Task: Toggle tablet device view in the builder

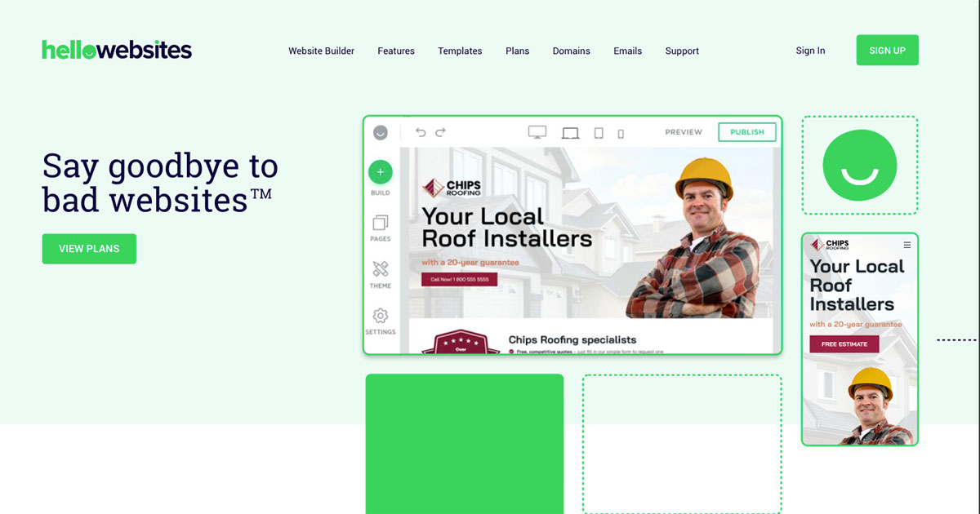Action: (x=597, y=131)
